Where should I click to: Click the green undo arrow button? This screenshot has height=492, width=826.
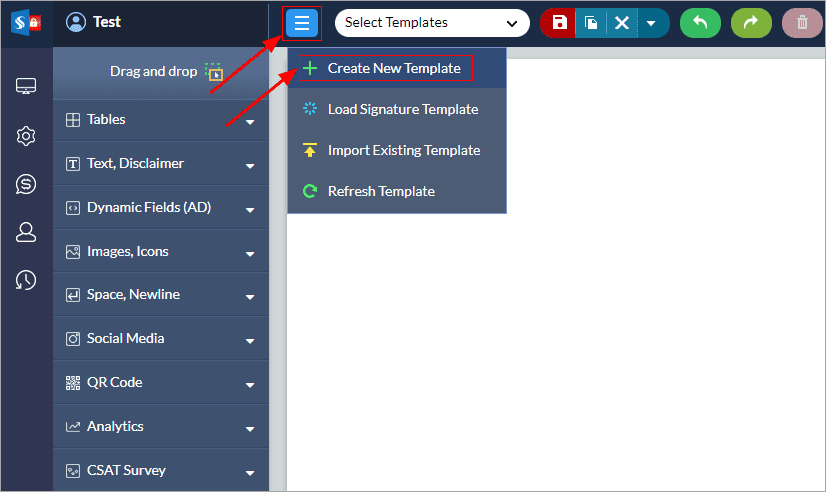tap(700, 23)
